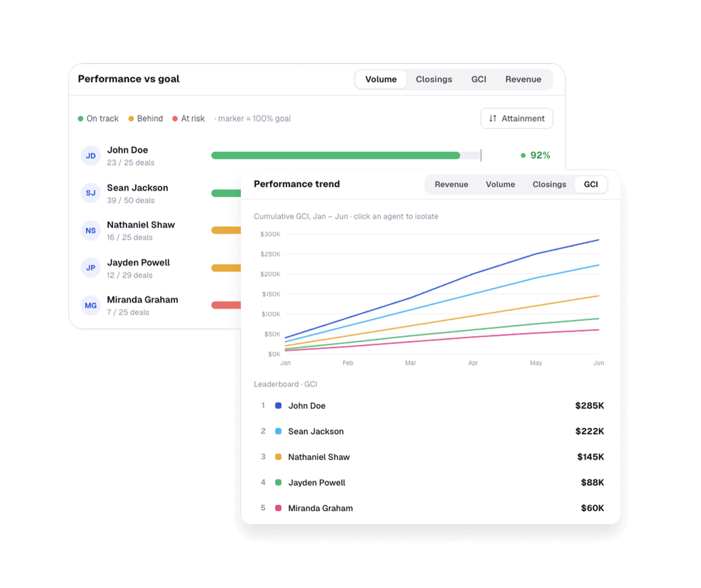The width and height of the screenshot is (701, 588).
Task: Click the SJ avatar for Sean Jackson
Action: coord(91,193)
